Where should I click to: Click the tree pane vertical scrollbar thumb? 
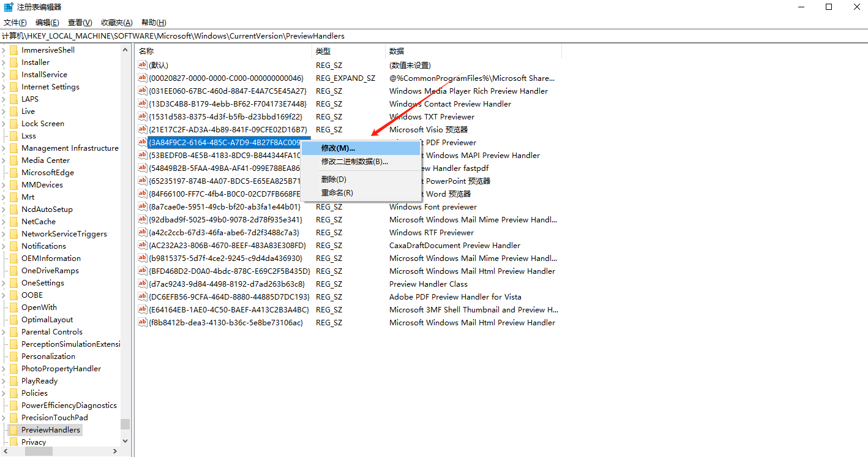[x=125, y=425]
